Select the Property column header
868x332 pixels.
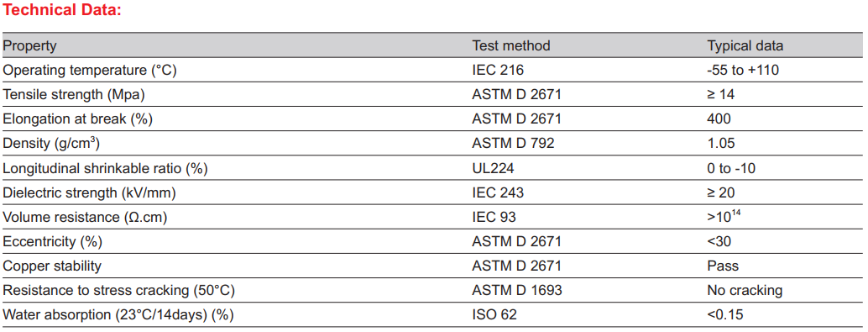pos(30,46)
